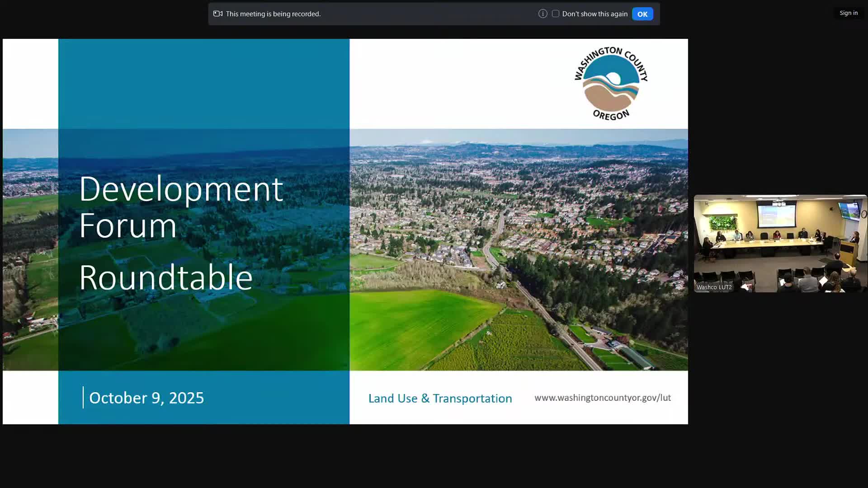Click the green plant wall in video
Screen dimensions: 868x488
tap(722, 223)
